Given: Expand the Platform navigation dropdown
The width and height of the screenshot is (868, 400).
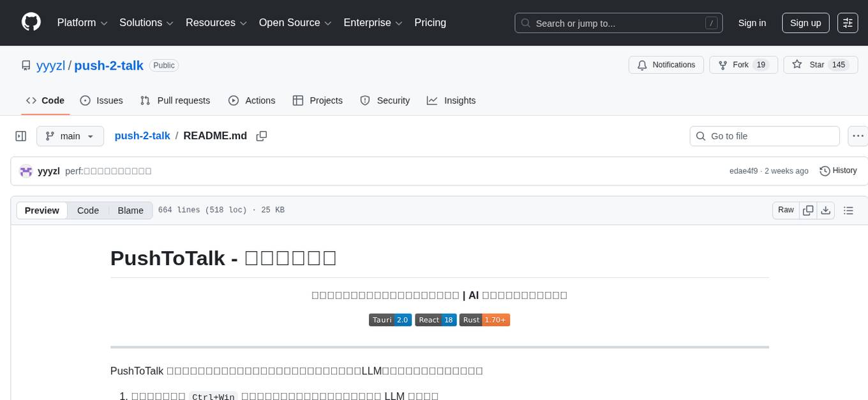Looking at the screenshot, I should pos(81,22).
